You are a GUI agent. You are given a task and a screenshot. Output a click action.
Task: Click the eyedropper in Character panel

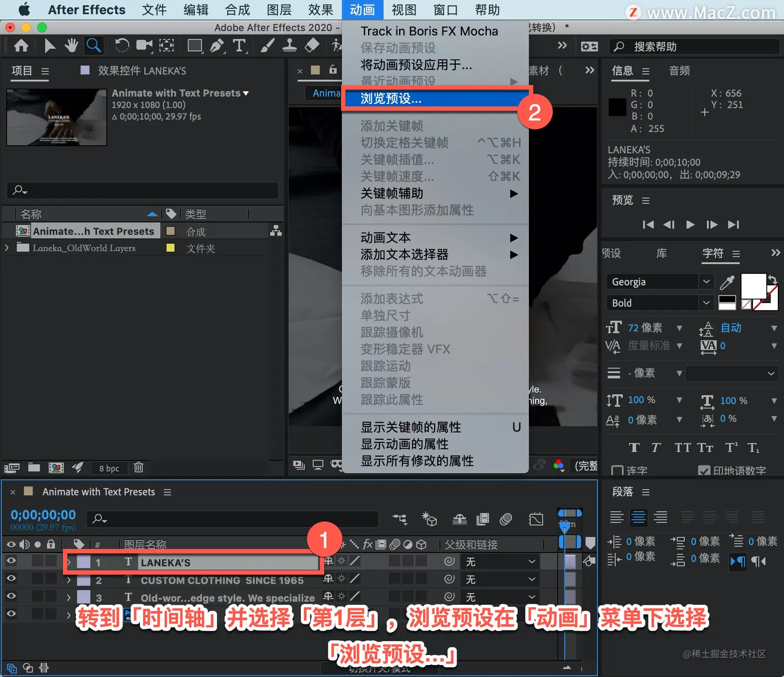(727, 282)
